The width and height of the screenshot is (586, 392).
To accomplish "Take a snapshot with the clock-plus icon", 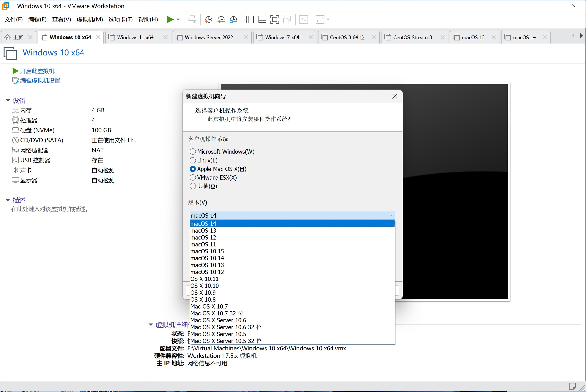I will tap(208, 19).
